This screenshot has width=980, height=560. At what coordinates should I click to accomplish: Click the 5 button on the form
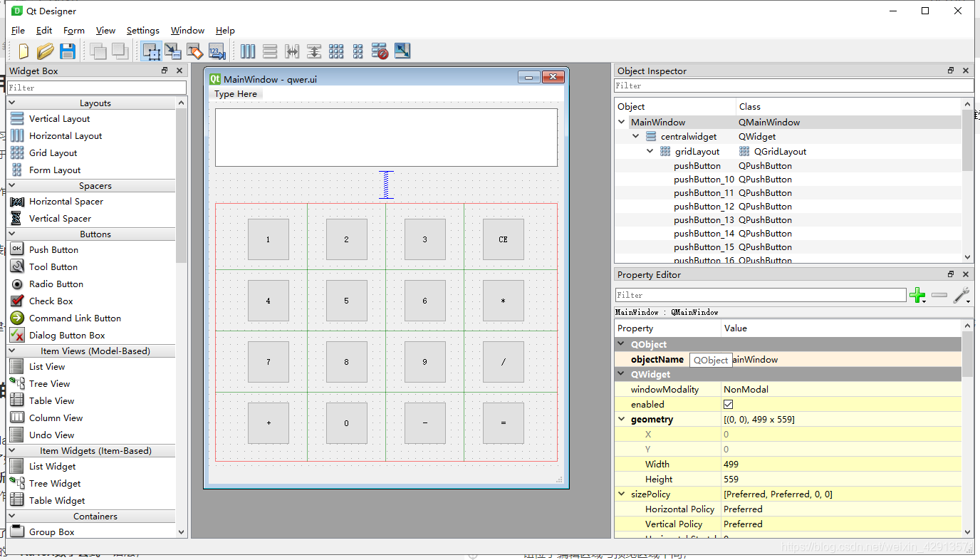(347, 301)
